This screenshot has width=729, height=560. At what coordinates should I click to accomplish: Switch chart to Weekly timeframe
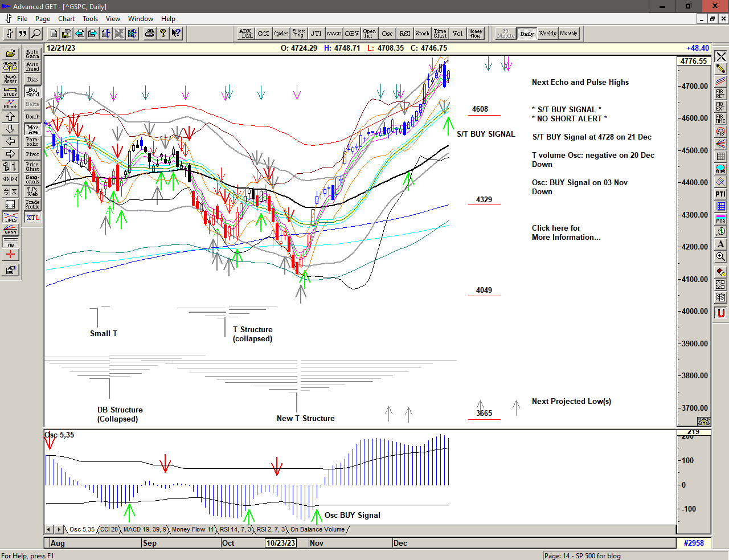[x=547, y=34]
